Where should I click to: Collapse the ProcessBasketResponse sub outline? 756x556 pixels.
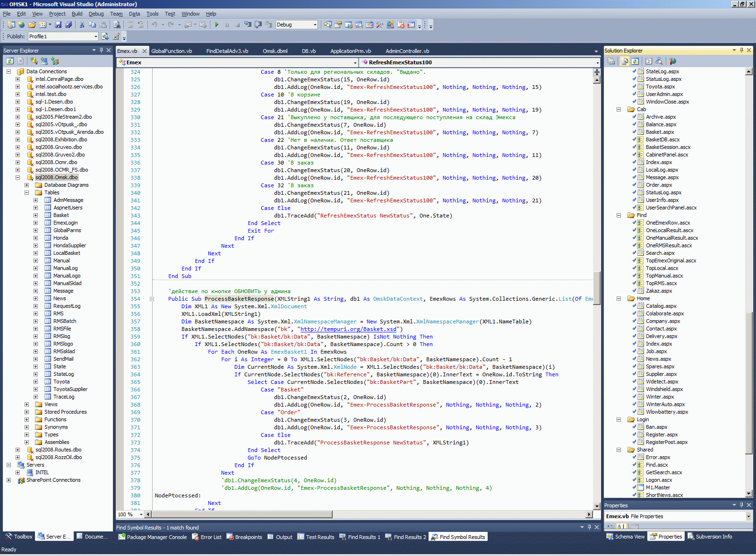(152, 299)
